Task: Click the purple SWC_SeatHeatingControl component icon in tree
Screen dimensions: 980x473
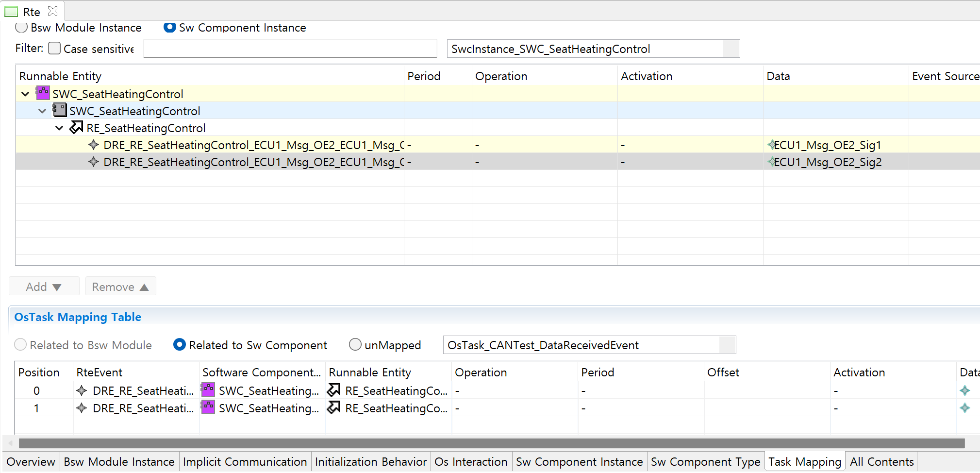Action: click(43, 93)
